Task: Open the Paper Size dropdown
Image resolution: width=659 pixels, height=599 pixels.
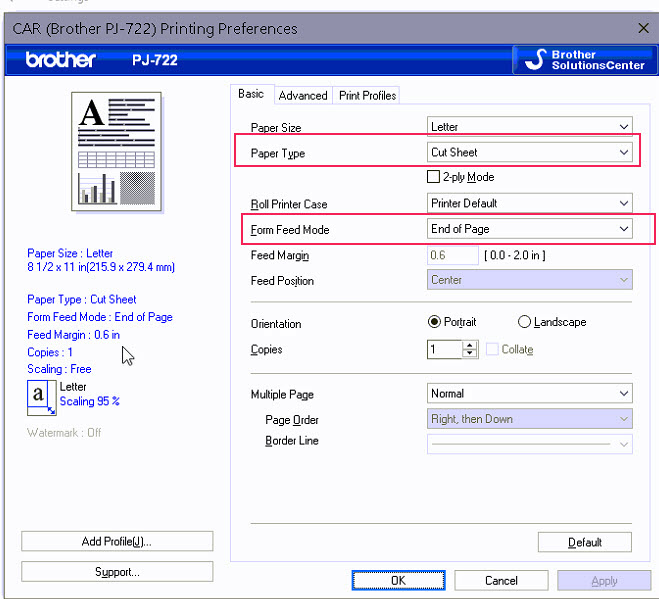Action: tap(530, 127)
